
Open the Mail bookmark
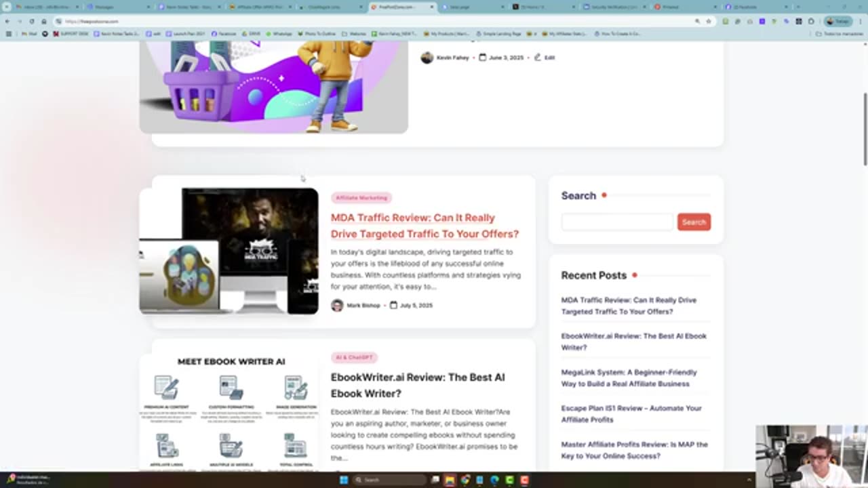[30, 33]
